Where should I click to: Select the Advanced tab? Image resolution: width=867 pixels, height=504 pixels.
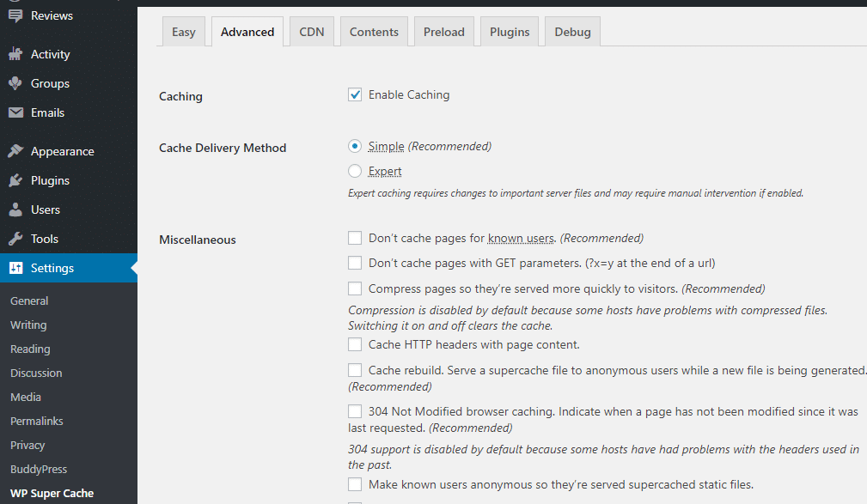coord(247,32)
